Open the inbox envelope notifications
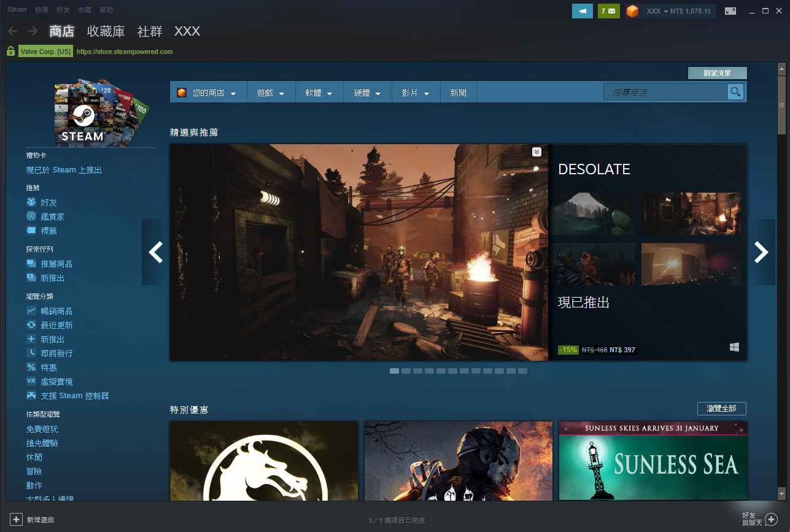Screen dimensions: 790x532 [608, 11]
